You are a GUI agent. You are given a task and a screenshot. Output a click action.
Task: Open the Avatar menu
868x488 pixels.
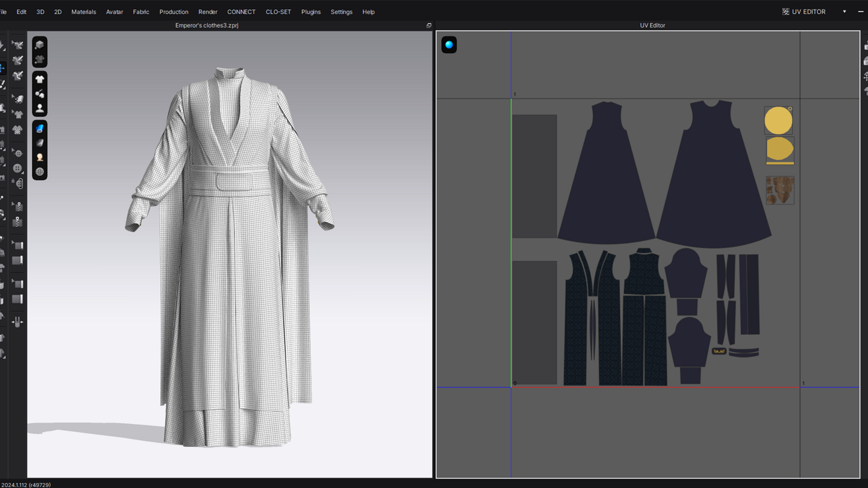coord(114,12)
